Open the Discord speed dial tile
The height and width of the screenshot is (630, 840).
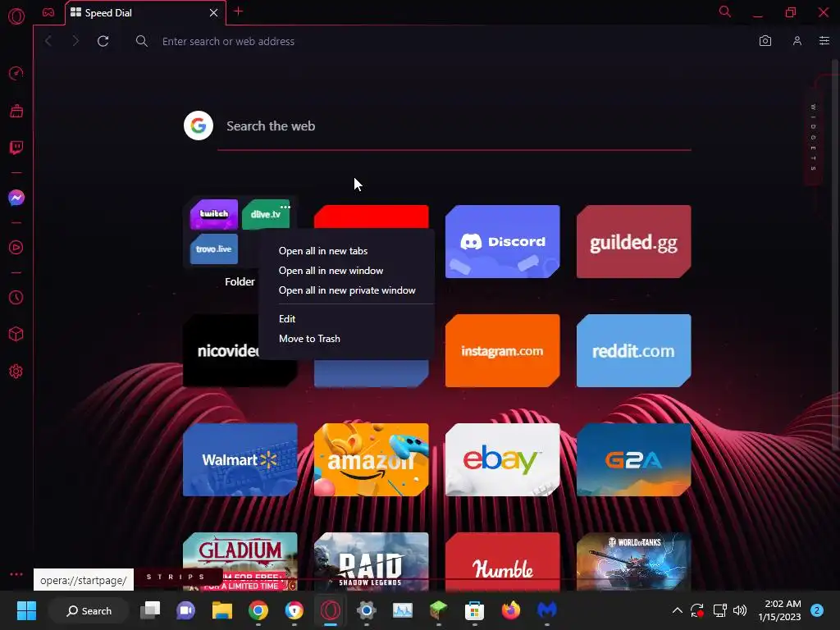[x=503, y=242]
